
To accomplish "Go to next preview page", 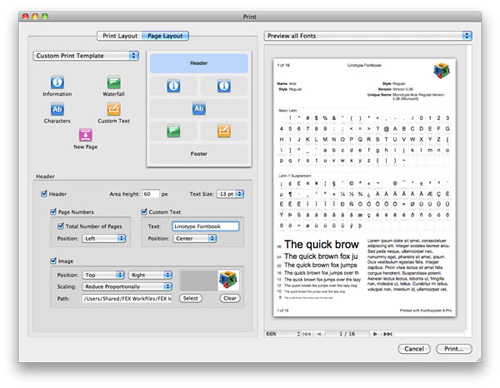I will [375, 334].
